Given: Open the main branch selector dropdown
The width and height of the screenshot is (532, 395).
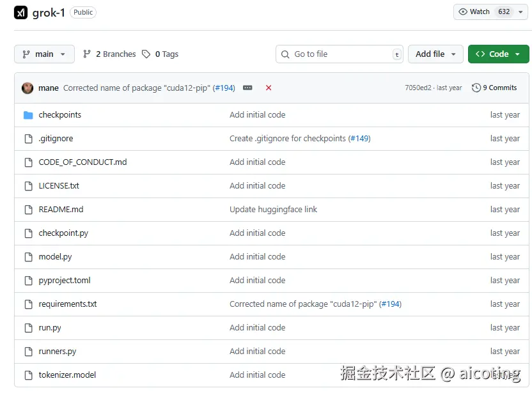Looking at the screenshot, I should click(x=44, y=54).
